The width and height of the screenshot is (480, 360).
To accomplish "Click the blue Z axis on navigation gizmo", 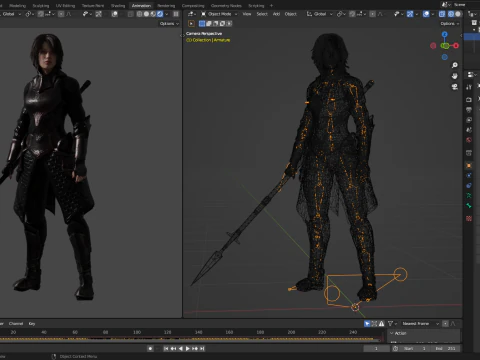I will (x=445, y=34).
